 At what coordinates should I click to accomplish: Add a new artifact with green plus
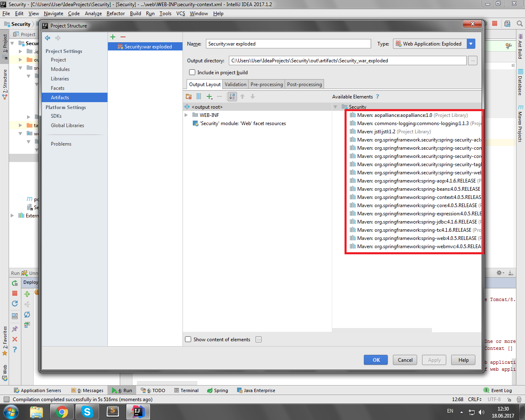[x=113, y=37]
